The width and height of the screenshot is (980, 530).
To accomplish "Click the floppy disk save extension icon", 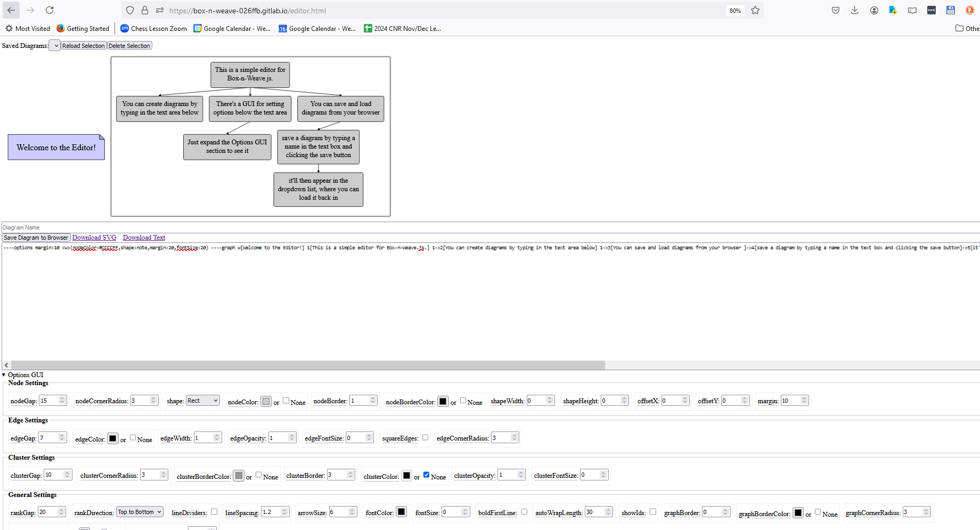I will (951, 10).
